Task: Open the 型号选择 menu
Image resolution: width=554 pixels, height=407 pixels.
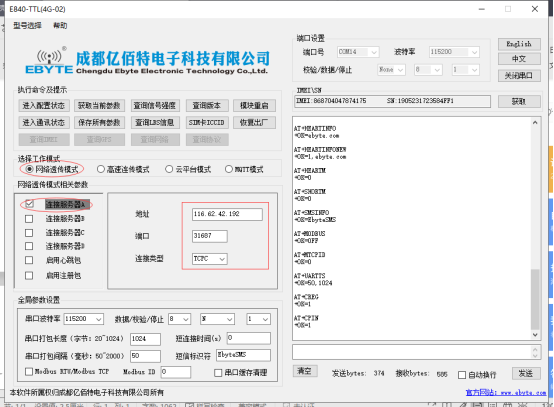Action: tap(28, 25)
